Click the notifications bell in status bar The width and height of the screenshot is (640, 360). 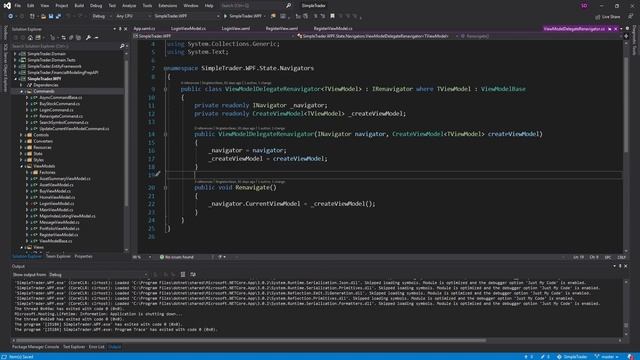pyautogui.click(x=631, y=356)
